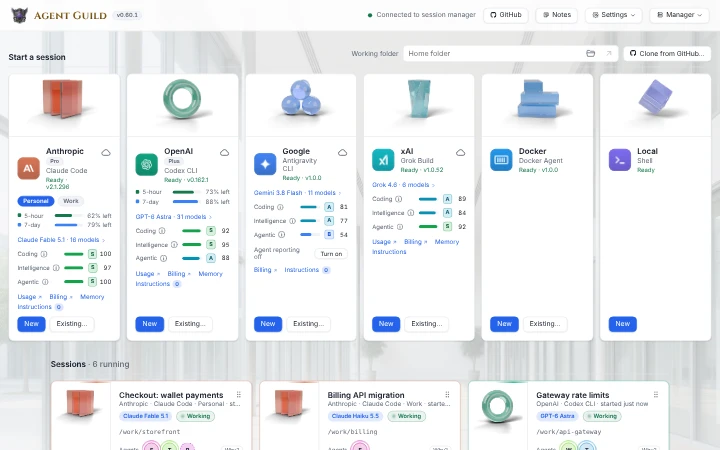Open the Notes button
This screenshot has height=450, width=720.
tap(557, 15)
